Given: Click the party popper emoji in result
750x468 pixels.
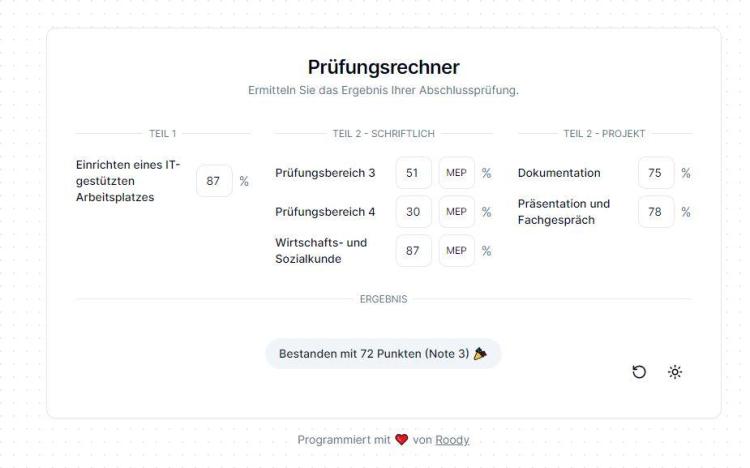Looking at the screenshot, I should tap(480, 354).
